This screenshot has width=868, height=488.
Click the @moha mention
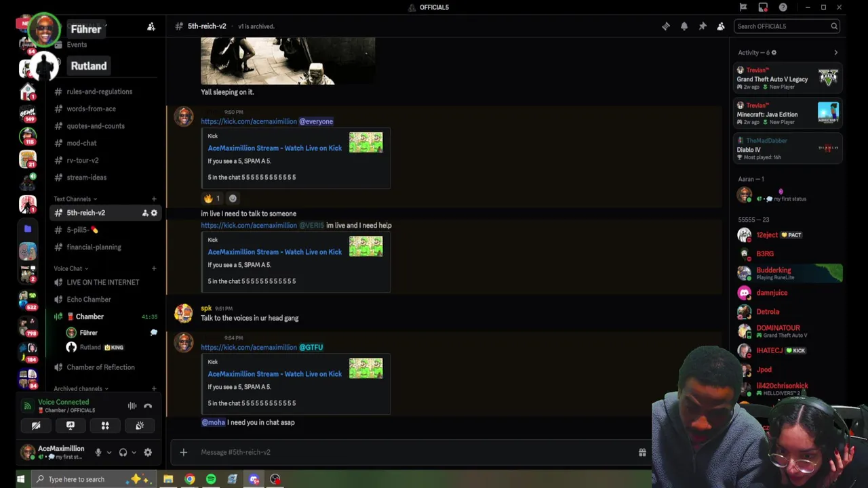tap(213, 422)
